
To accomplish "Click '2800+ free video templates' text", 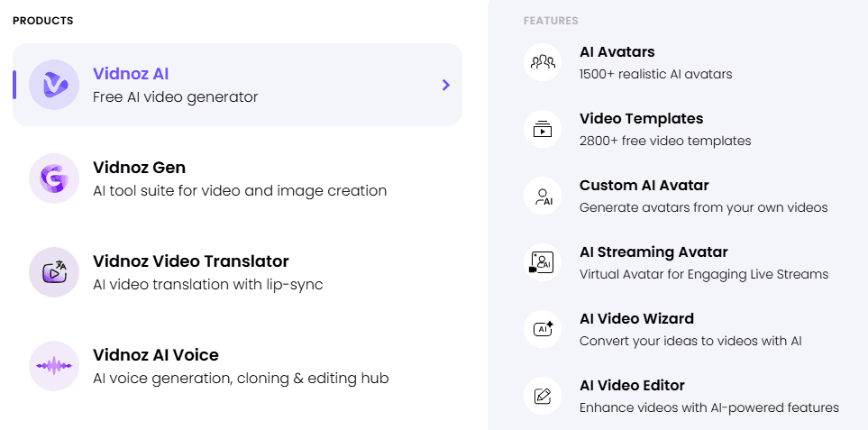I will point(665,142).
